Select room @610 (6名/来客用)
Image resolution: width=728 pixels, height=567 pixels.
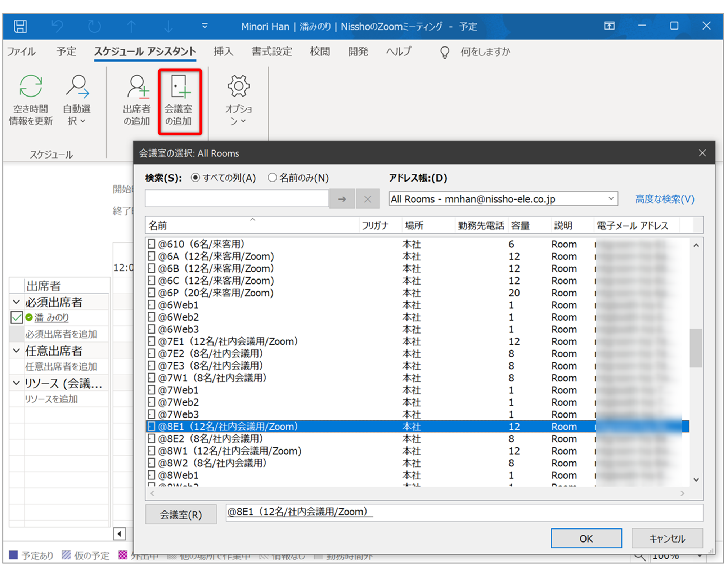[418, 244]
